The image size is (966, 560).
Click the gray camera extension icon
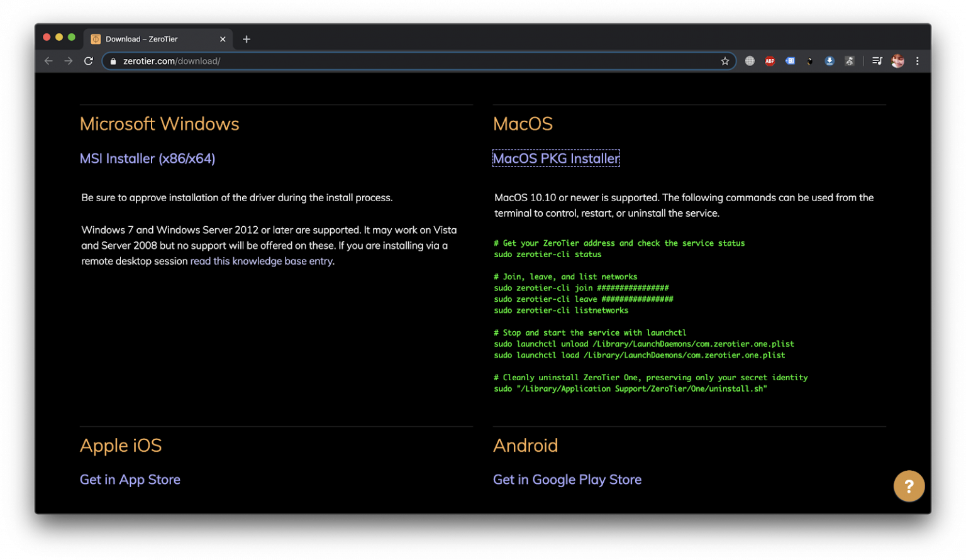coord(850,61)
